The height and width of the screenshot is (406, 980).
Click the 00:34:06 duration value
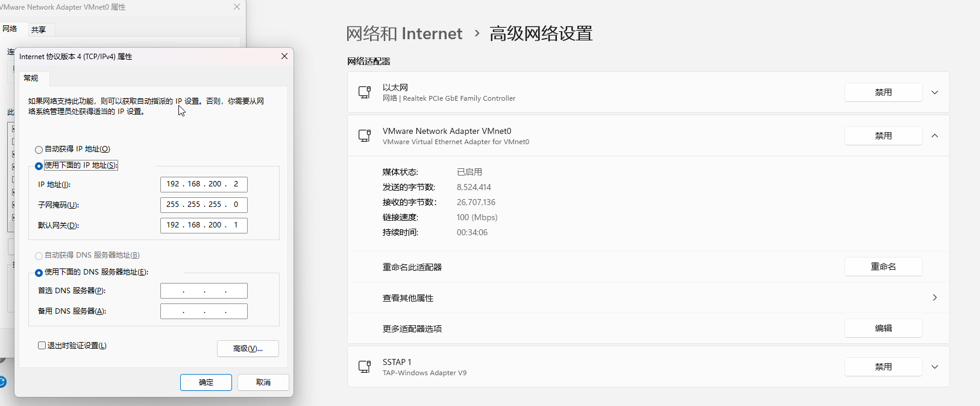click(472, 232)
